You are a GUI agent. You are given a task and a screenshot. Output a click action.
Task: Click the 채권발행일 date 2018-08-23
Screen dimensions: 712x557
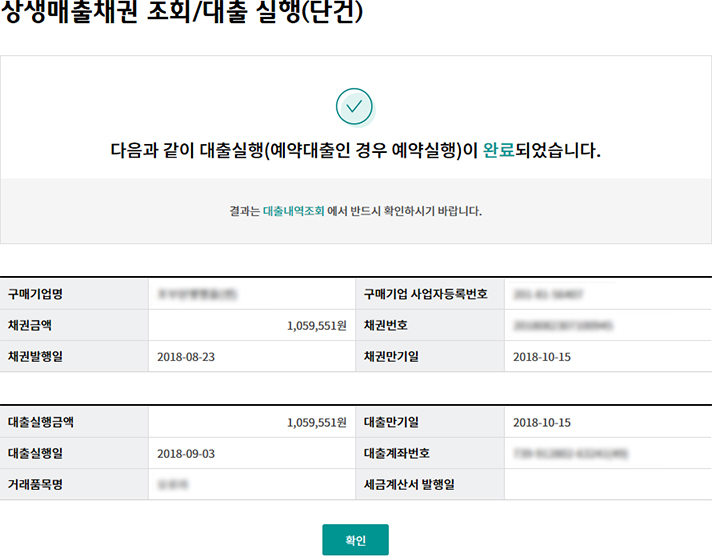coord(185,357)
